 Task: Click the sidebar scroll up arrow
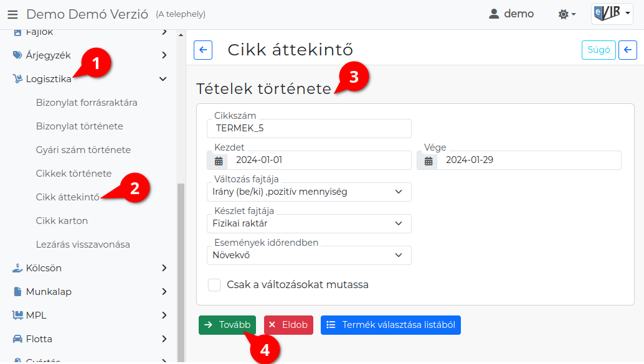[181, 35]
